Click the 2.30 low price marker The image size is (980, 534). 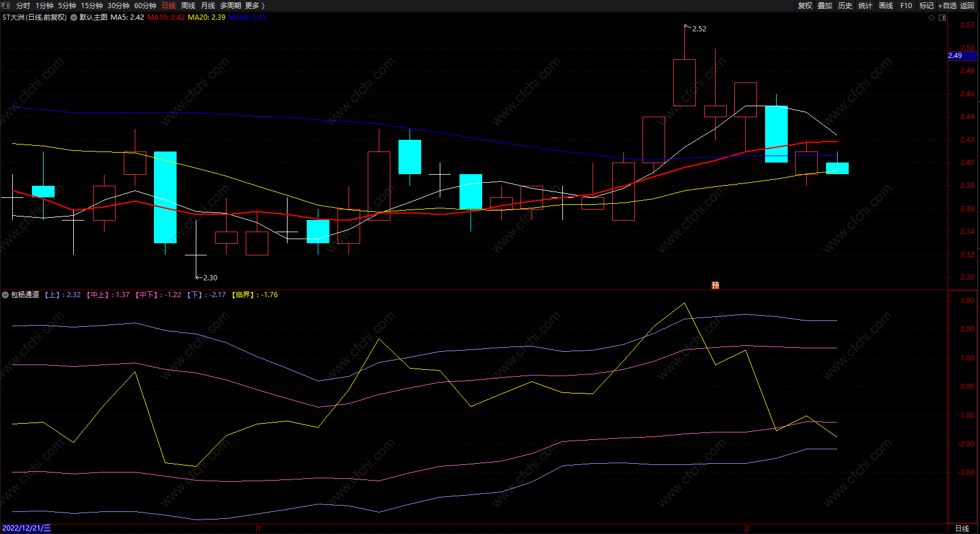click(210, 278)
